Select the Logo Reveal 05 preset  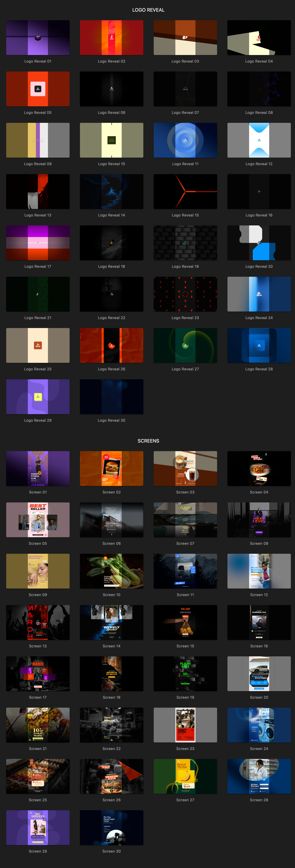click(38, 89)
